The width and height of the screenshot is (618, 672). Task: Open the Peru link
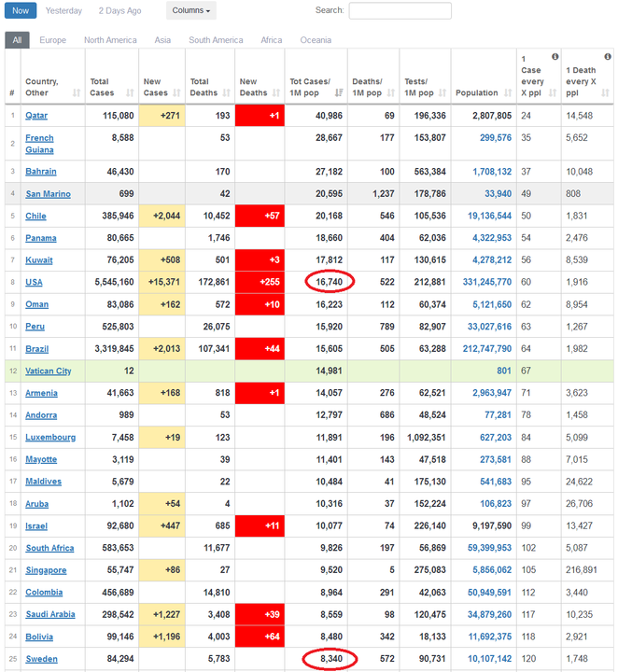[x=35, y=327]
